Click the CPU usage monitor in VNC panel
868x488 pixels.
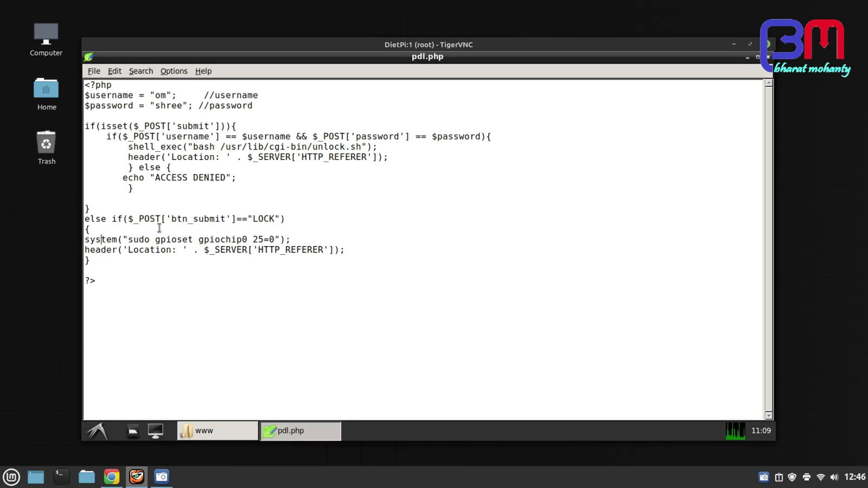[735, 431]
